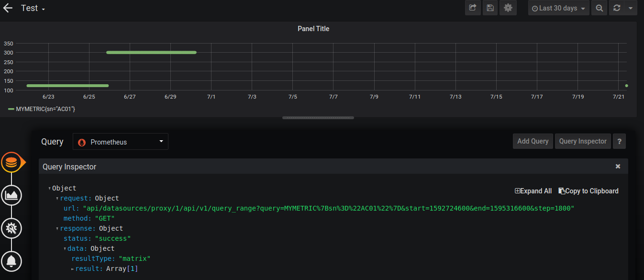Expand the result Array[1] node
The image size is (644, 280).
point(73,269)
